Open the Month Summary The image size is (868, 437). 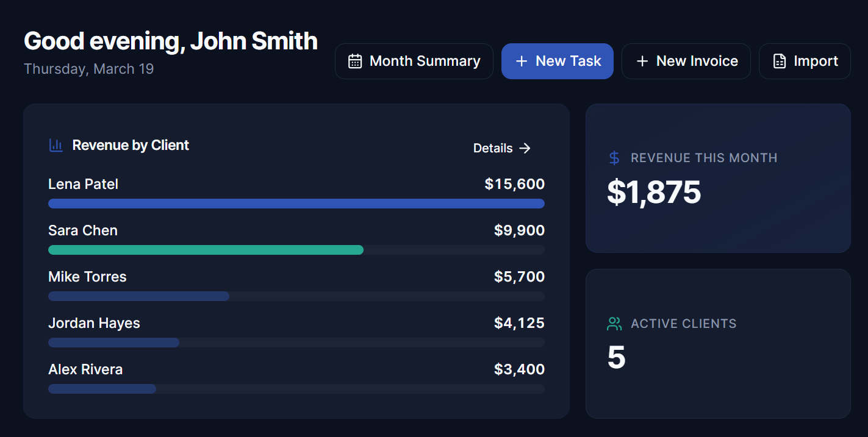click(x=414, y=61)
